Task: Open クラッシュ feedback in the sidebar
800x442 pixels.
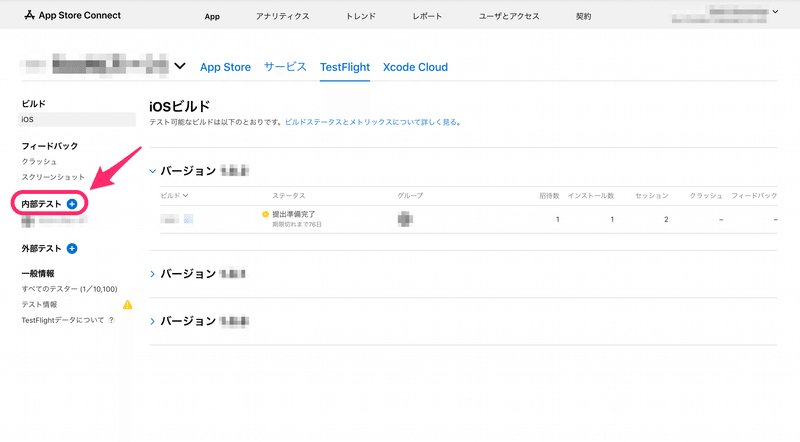Action: [39, 161]
